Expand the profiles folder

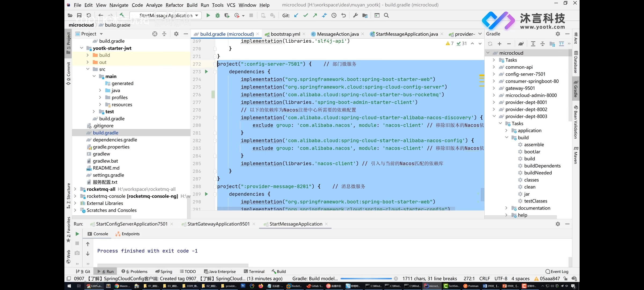click(x=100, y=97)
